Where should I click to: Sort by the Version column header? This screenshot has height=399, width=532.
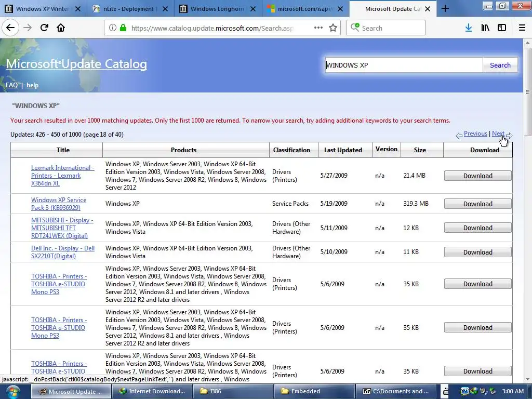pos(387,149)
